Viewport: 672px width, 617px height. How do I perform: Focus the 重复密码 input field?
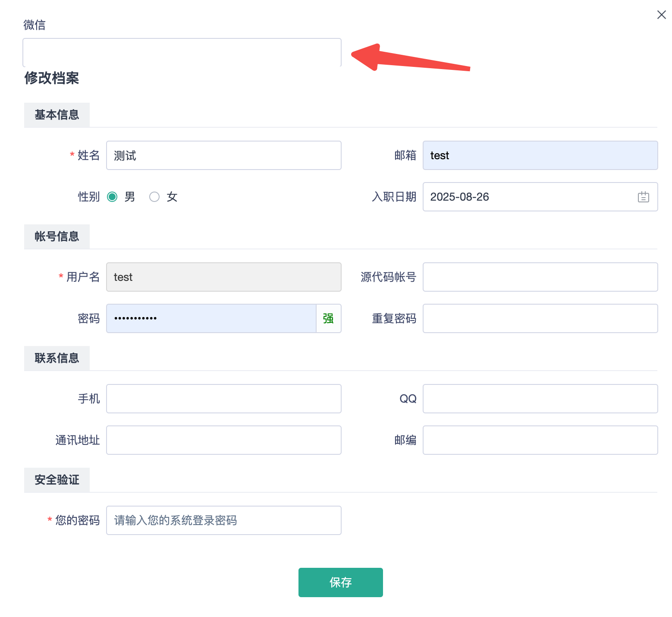540,318
